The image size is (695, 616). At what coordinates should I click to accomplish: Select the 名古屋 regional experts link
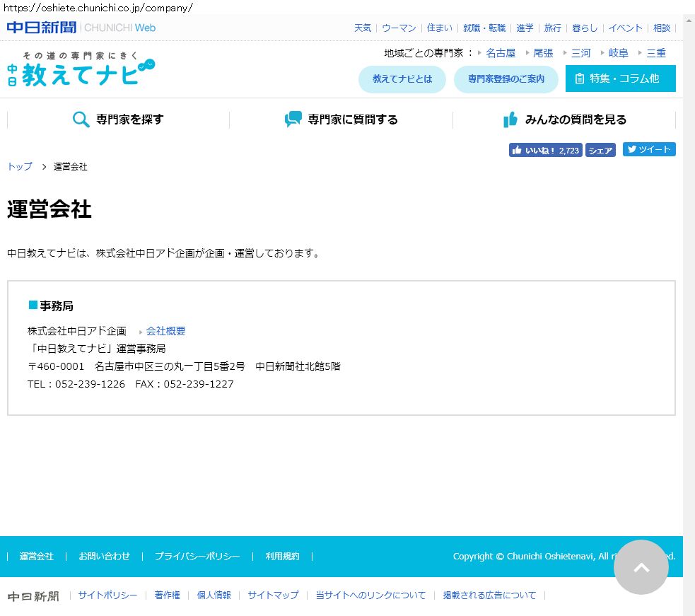point(501,53)
